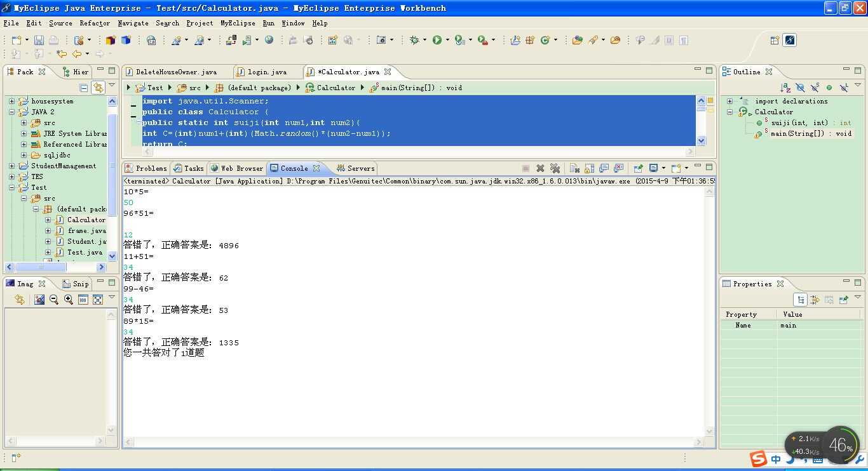Expand the StudentManagement project node
Viewport: 868px width, 471px height.
[x=11, y=166]
